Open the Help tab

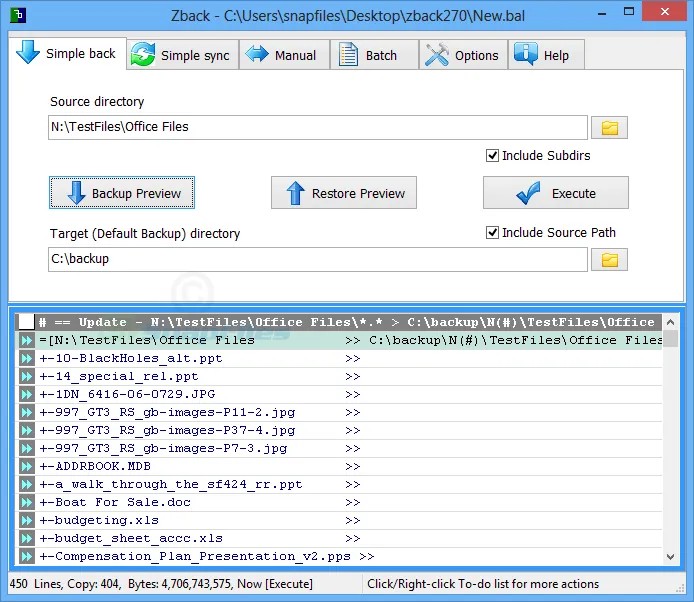[546, 55]
